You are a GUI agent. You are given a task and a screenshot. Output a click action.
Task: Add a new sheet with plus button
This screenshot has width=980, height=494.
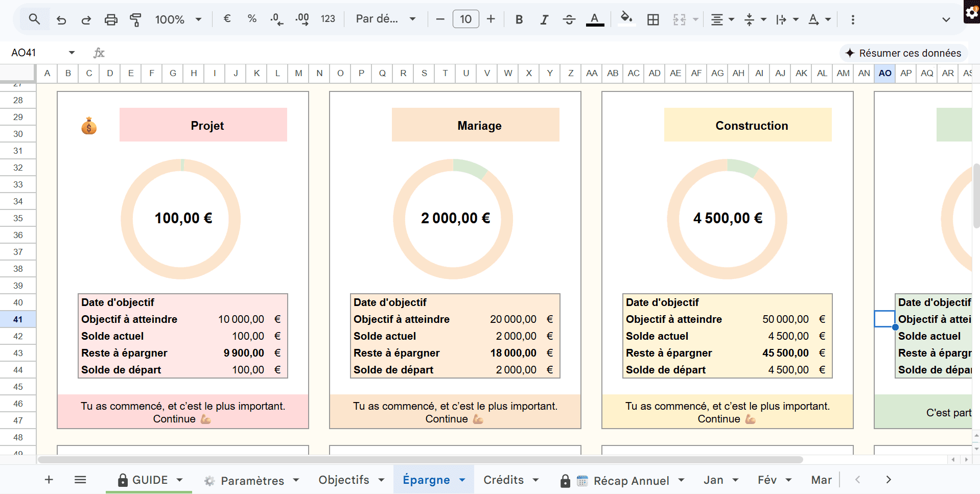click(x=49, y=480)
